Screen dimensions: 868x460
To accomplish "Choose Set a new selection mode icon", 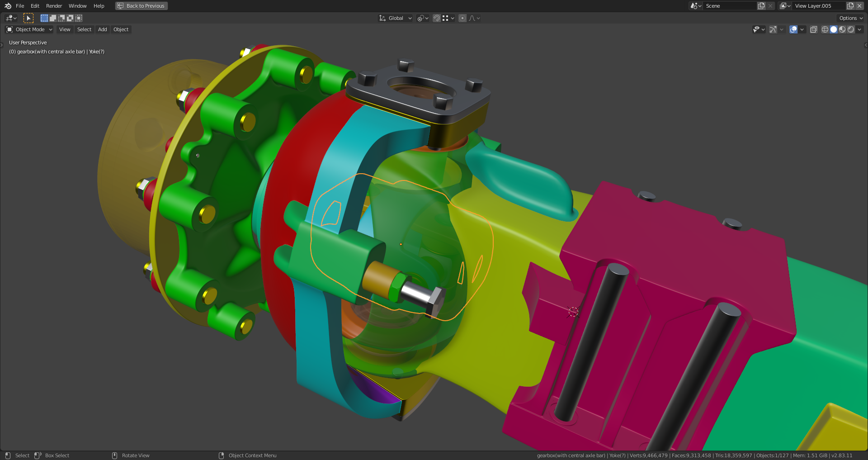I will [x=44, y=18].
